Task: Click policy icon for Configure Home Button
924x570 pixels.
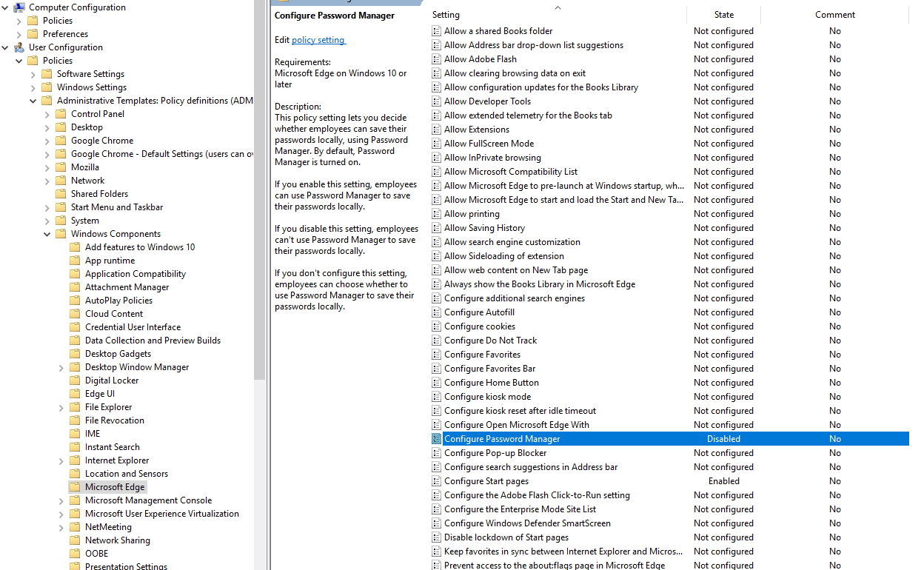Action: point(436,383)
